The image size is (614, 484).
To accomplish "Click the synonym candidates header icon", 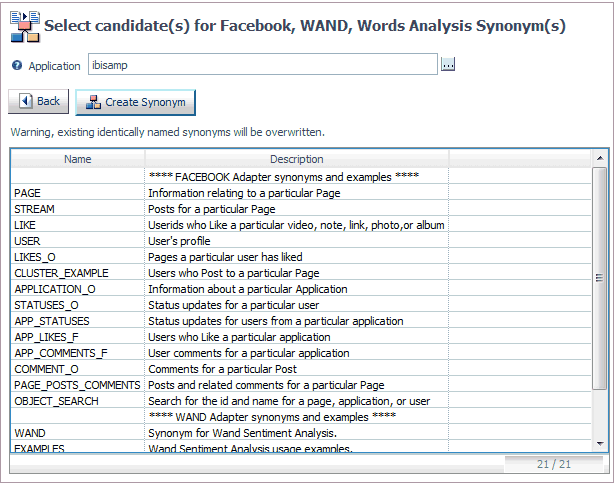I will tap(25, 27).
